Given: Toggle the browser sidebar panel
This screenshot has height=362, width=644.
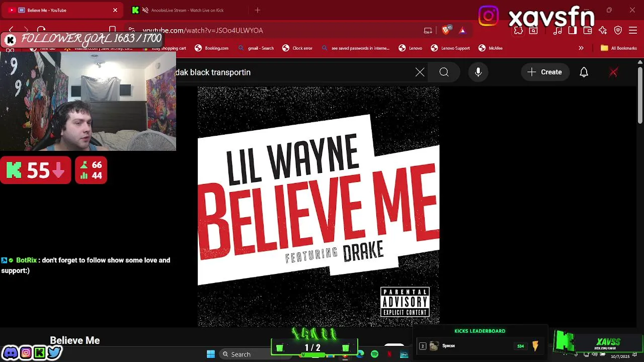Looking at the screenshot, I should pyautogui.click(x=573, y=30).
